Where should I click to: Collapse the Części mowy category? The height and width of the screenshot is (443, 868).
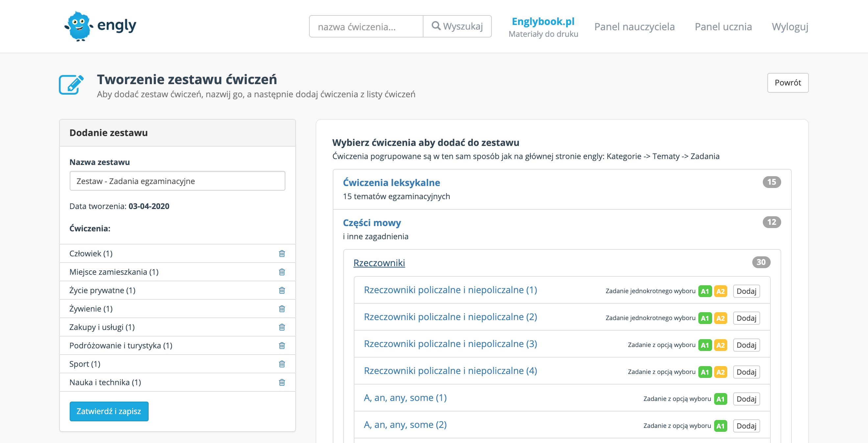pos(372,222)
